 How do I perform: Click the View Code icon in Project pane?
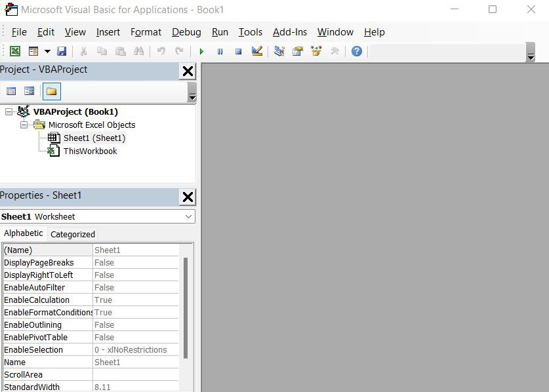coord(11,91)
